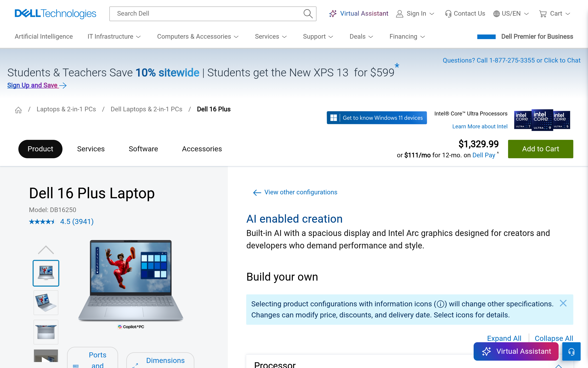Click the Contact Us headset icon
Image resolution: width=588 pixels, height=368 pixels.
(x=448, y=14)
